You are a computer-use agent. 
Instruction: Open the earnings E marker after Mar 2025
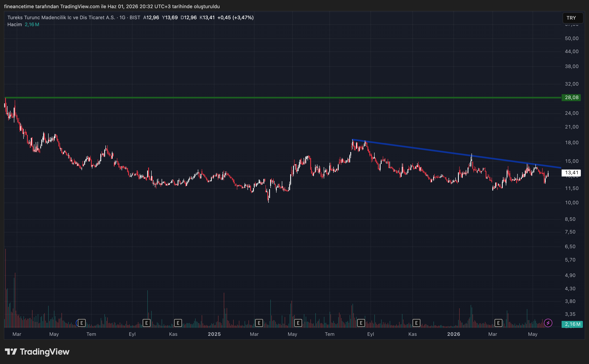coord(259,323)
